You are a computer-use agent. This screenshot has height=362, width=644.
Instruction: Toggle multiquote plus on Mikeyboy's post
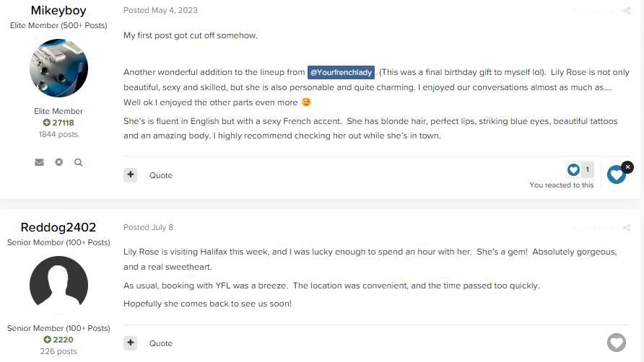[x=130, y=175]
